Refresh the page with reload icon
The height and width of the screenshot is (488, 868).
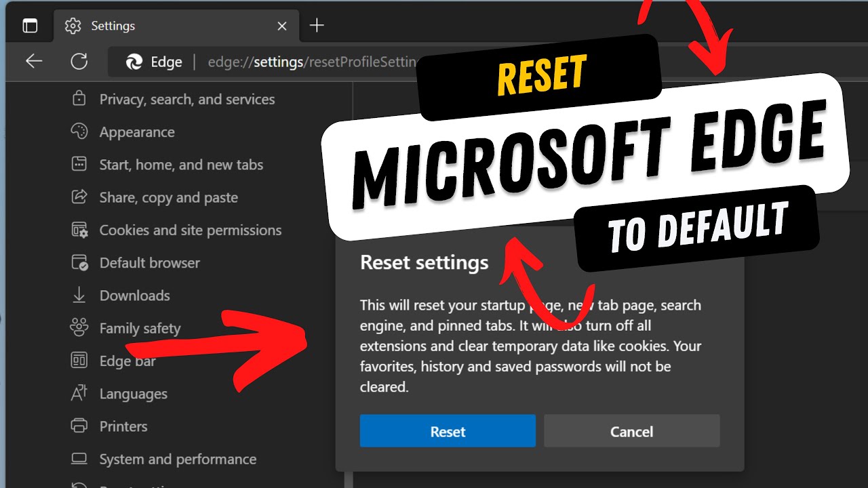[79, 62]
